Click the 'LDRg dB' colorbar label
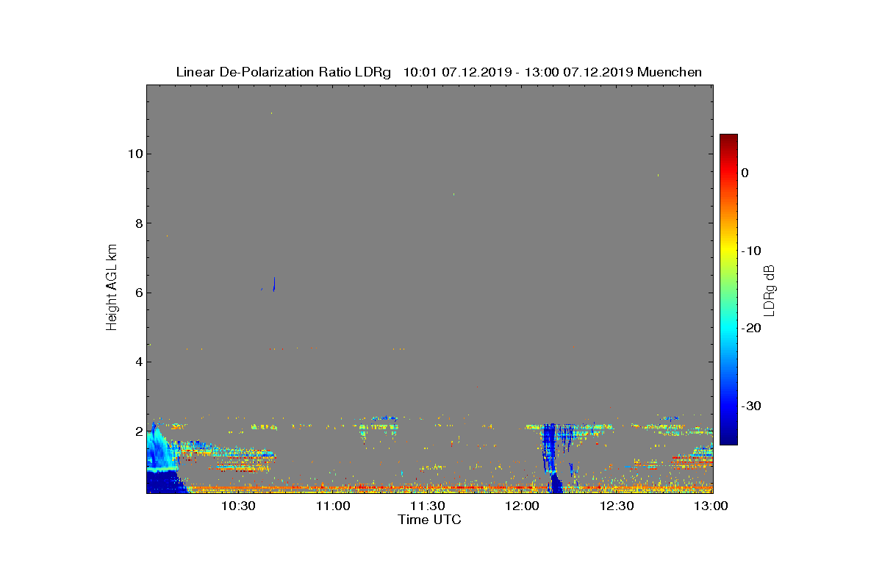 click(x=770, y=290)
